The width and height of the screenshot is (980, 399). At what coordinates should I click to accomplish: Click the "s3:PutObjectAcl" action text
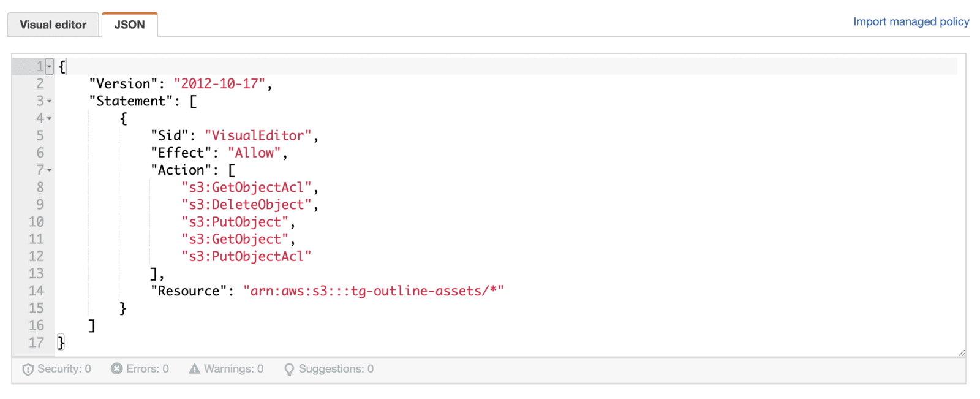tap(246, 257)
